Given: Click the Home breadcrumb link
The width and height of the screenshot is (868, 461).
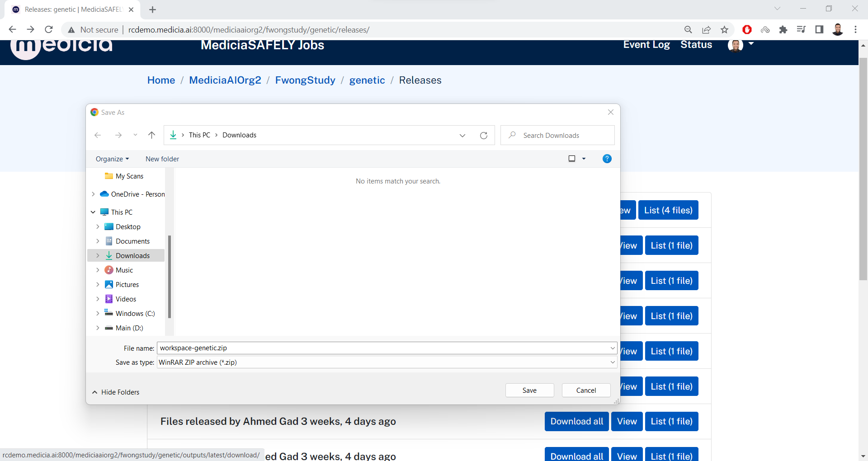Looking at the screenshot, I should [x=161, y=80].
